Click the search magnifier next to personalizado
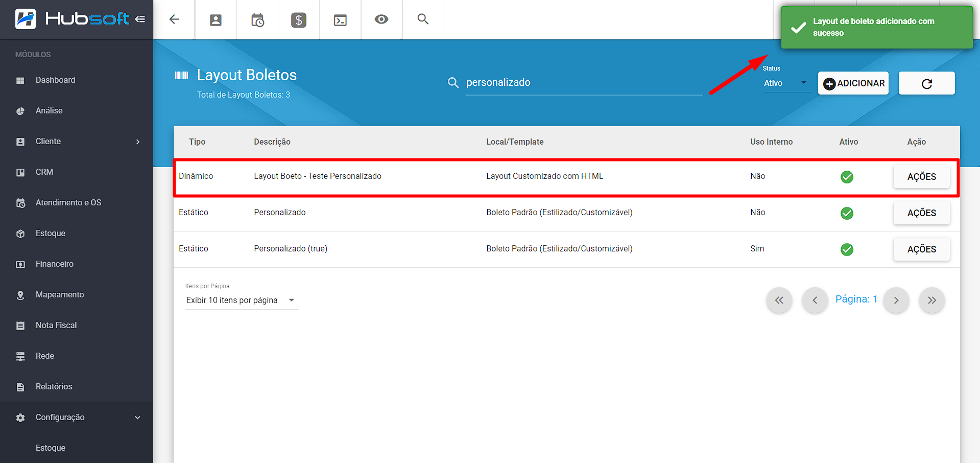The width and height of the screenshot is (980, 463). (x=453, y=83)
